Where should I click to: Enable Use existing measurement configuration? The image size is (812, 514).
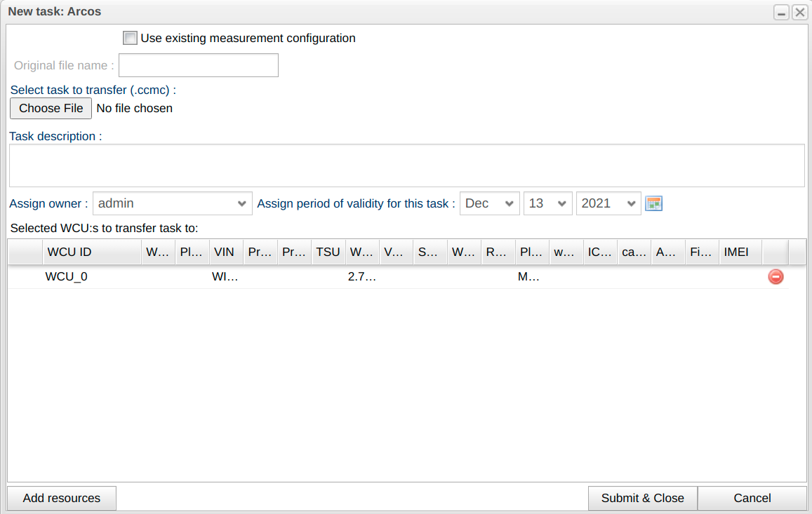tap(130, 38)
